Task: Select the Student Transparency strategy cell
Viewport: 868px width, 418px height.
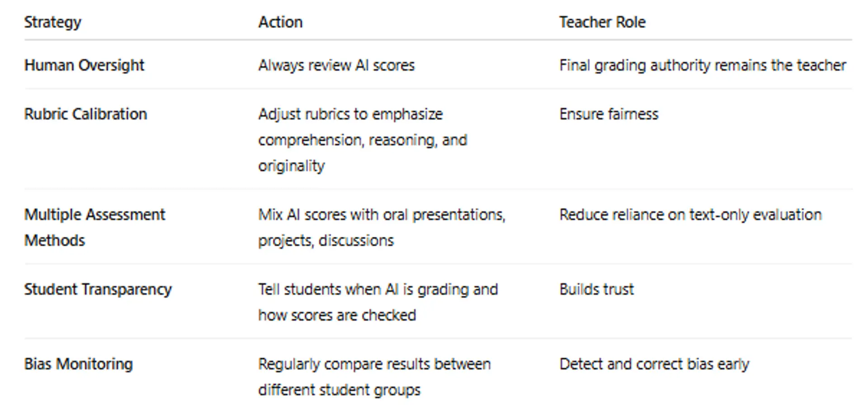Action: (98, 289)
